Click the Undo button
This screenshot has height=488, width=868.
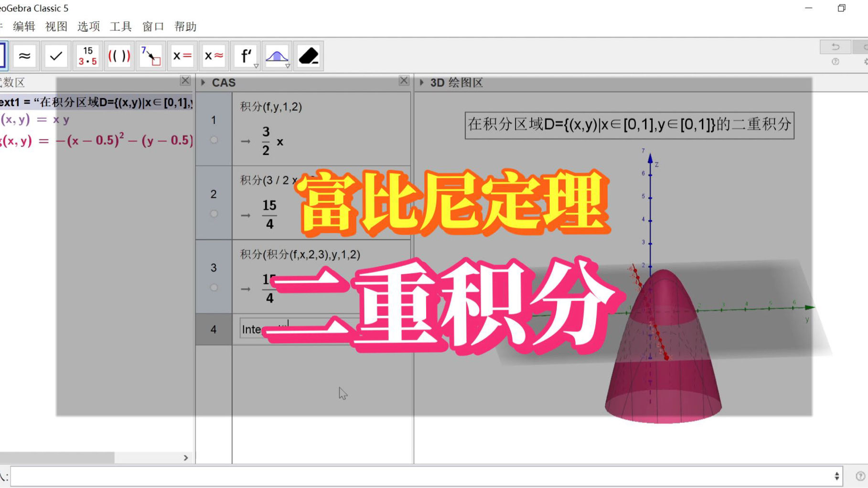(835, 46)
